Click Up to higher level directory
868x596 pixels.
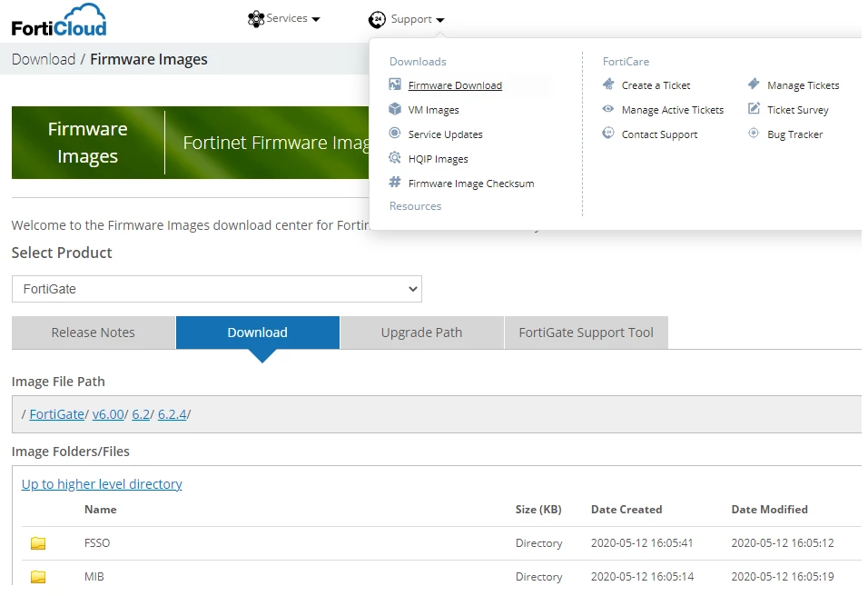point(102,484)
